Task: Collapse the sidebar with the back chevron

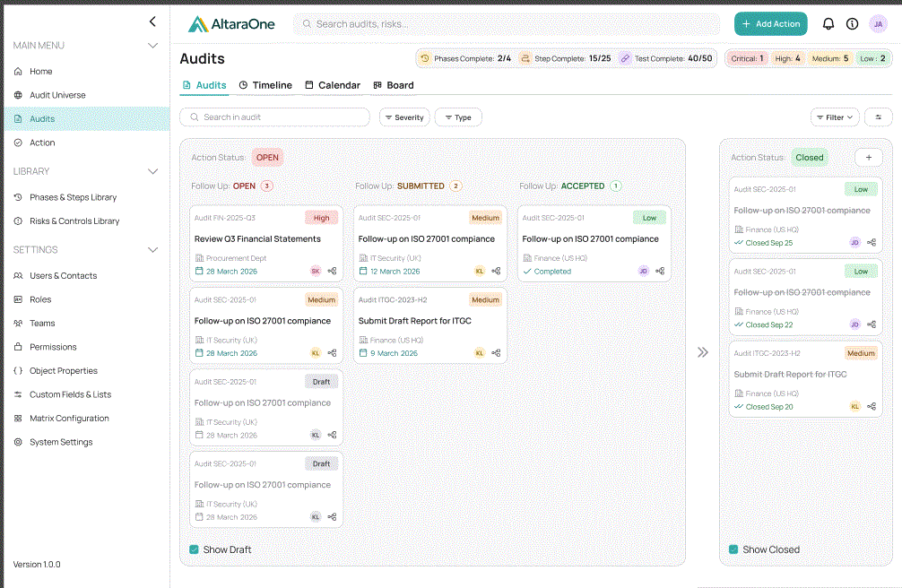Action: (x=152, y=22)
